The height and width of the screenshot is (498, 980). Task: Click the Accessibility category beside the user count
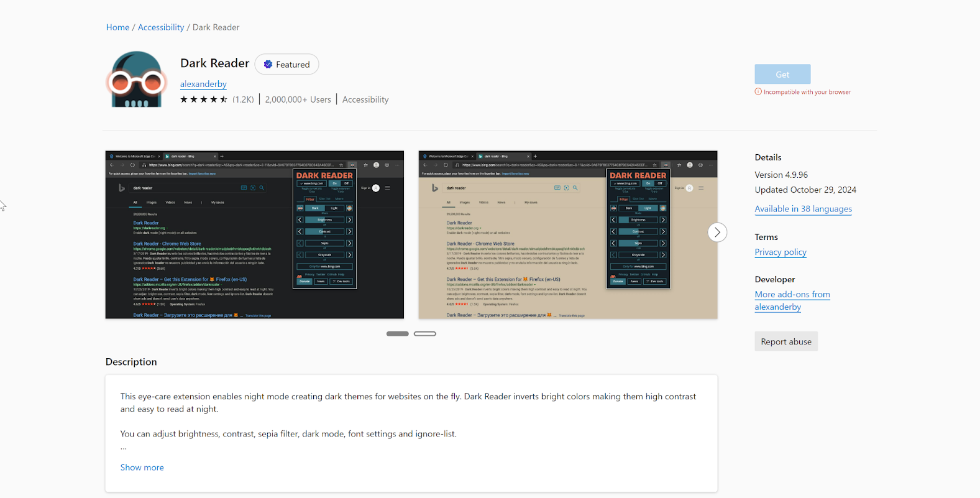pos(365,99)
